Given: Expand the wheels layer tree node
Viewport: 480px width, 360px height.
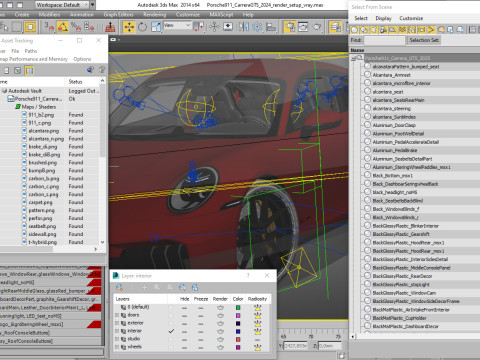Looking at the screenshot, I should 117,347.
